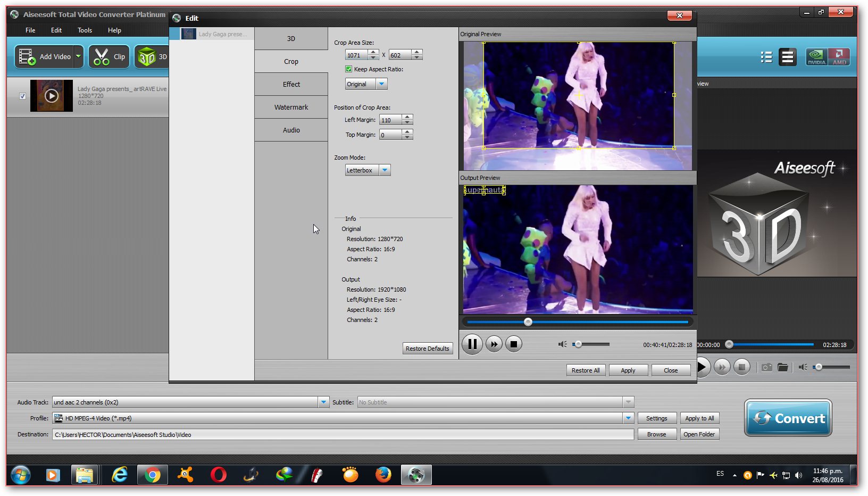
Task: Stop the Edit preview playback
Action: coord(514,344)
